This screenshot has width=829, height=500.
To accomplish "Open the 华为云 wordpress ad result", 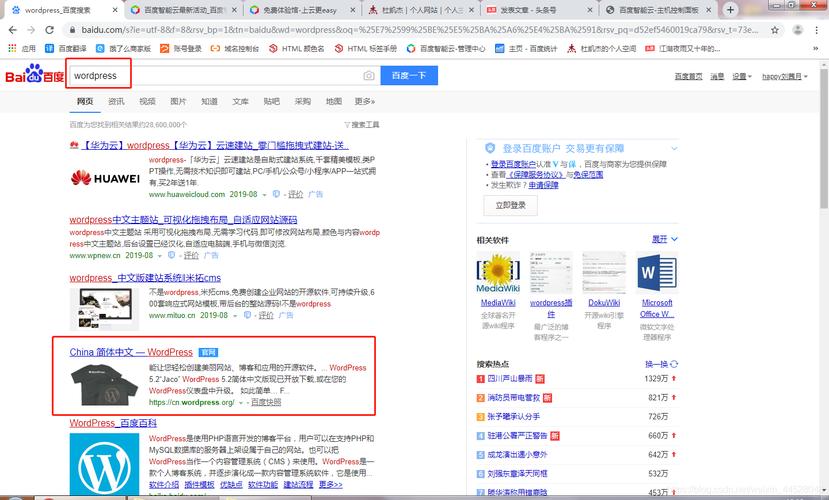I will click(215, 145).
